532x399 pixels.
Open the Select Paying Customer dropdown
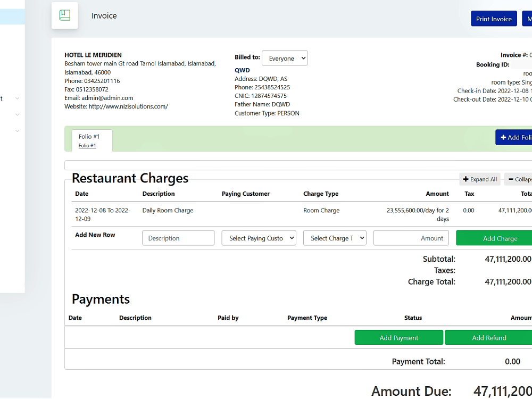tap(259, 238)
